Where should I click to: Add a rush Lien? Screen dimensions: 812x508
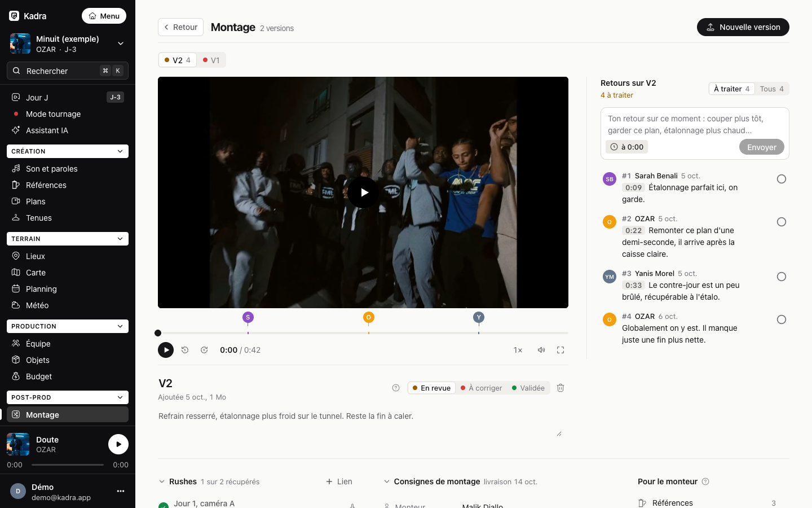tap(339, 481)
